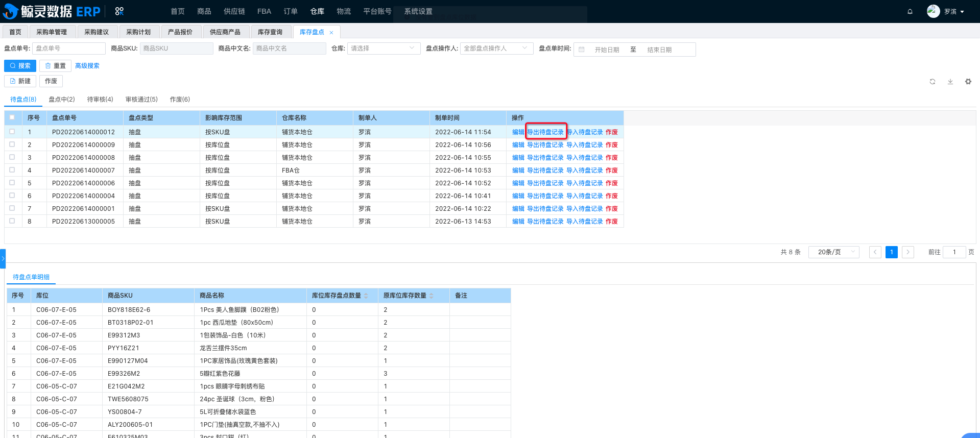Screen dimensions: 980x438
Task: Expand the left side panel handle
Action: [x=3, y=259]
